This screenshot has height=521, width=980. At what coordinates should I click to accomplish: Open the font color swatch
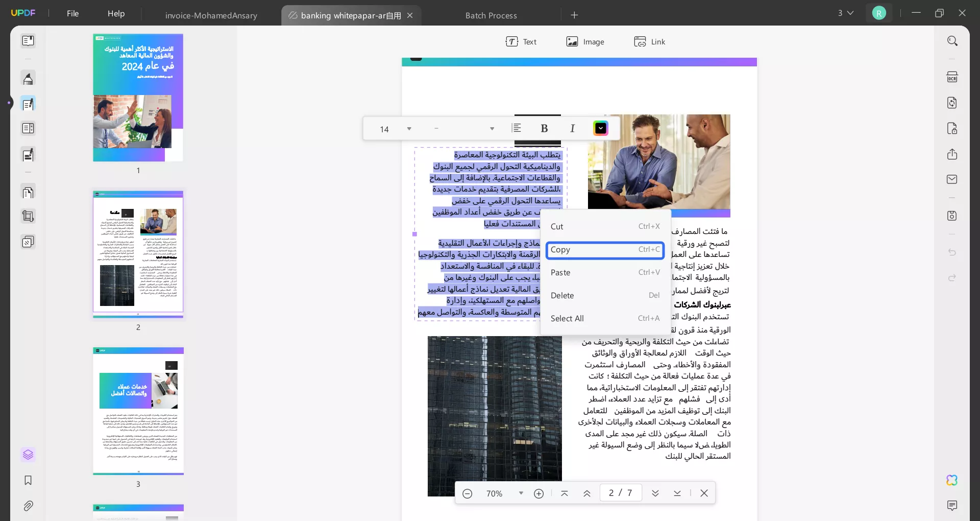tap(601, 128)
